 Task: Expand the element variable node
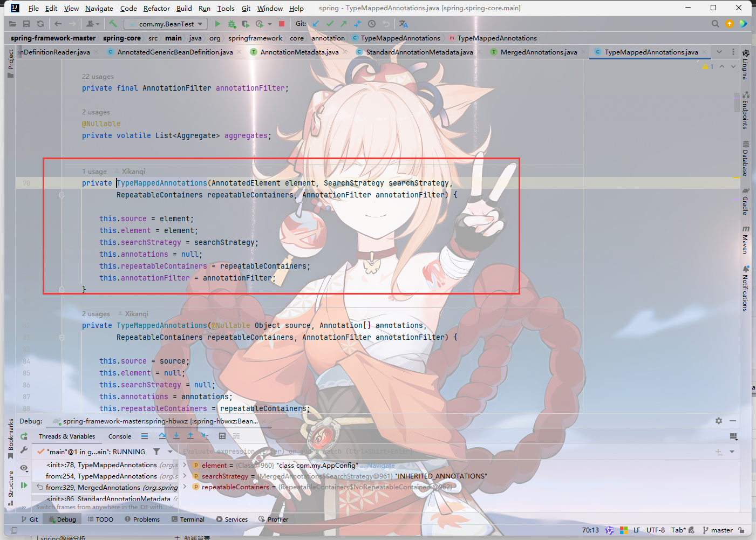tap(185, 465)
